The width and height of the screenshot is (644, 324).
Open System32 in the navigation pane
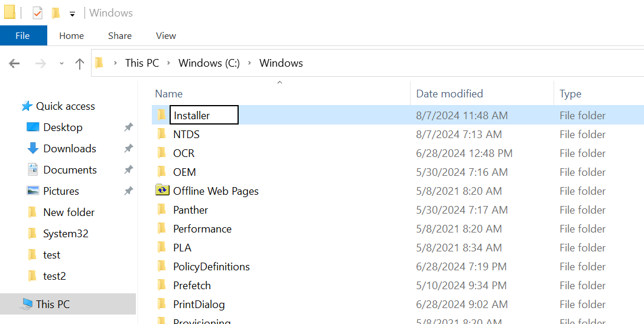(66, 233)
